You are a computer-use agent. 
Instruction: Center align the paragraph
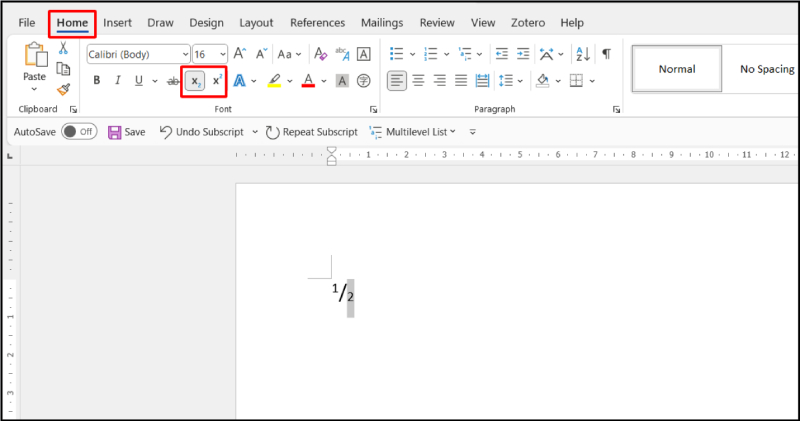point(419,81)
